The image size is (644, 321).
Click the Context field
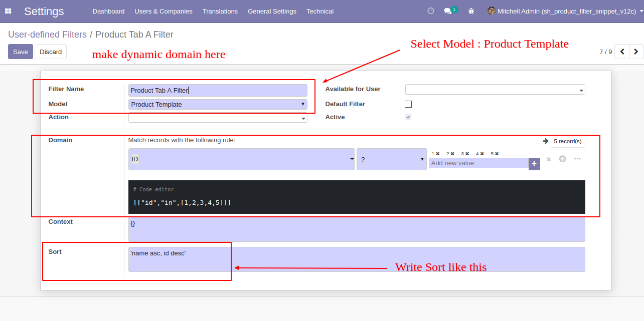pos(357,229)
